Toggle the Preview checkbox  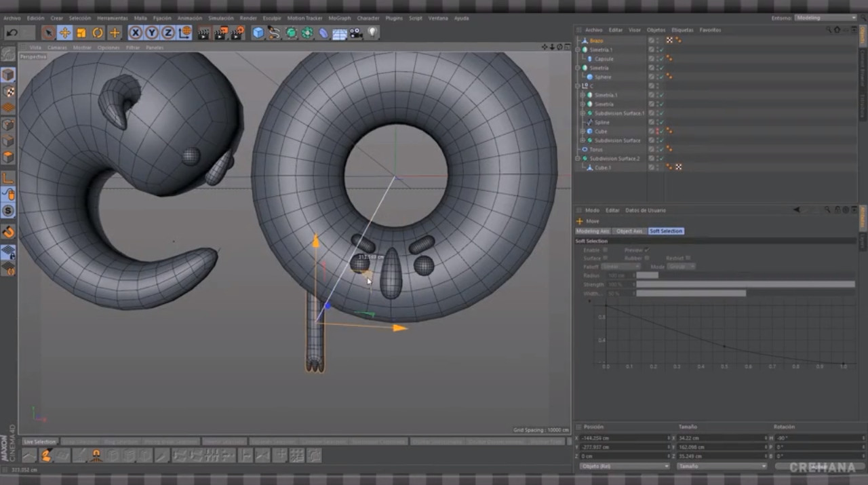point(647,250)
